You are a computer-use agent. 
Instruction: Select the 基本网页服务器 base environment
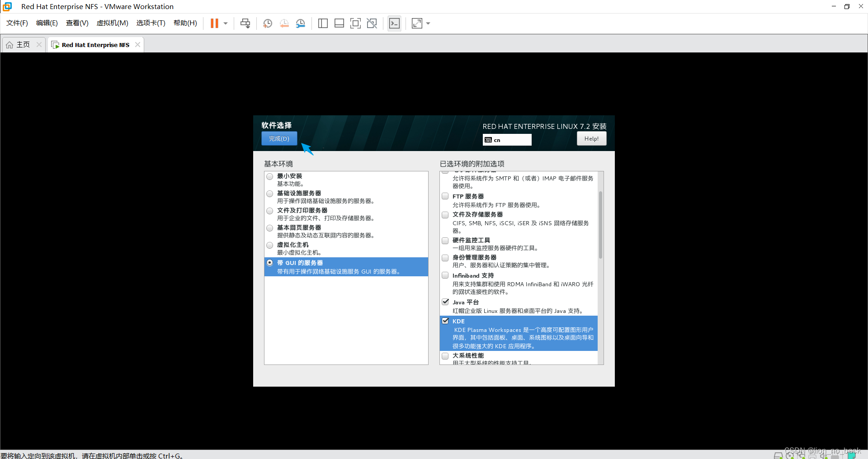[x=270, y=228]
